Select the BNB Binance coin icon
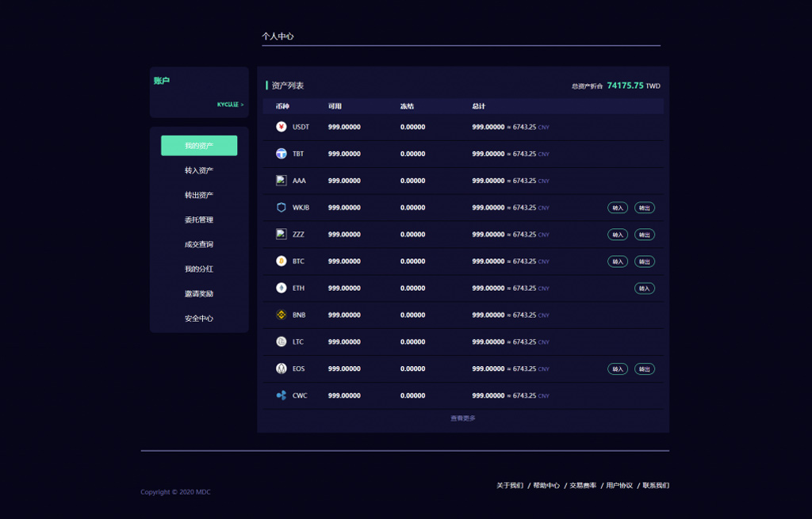 pos(282,315)
